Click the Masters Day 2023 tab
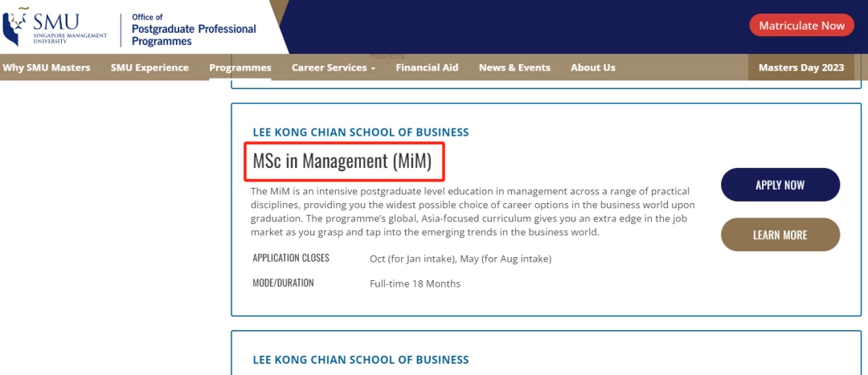Image resolution: width=868 pixels, height=375 pixels. click(x=801, y=67)
